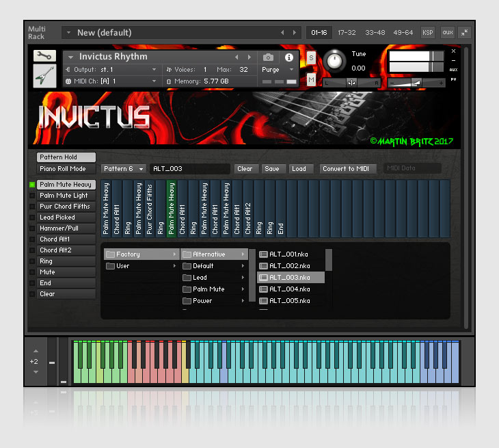The width and height of the screenshot is (499, 448).
Task: Click the pan center icon
Action: pos(351,83)
